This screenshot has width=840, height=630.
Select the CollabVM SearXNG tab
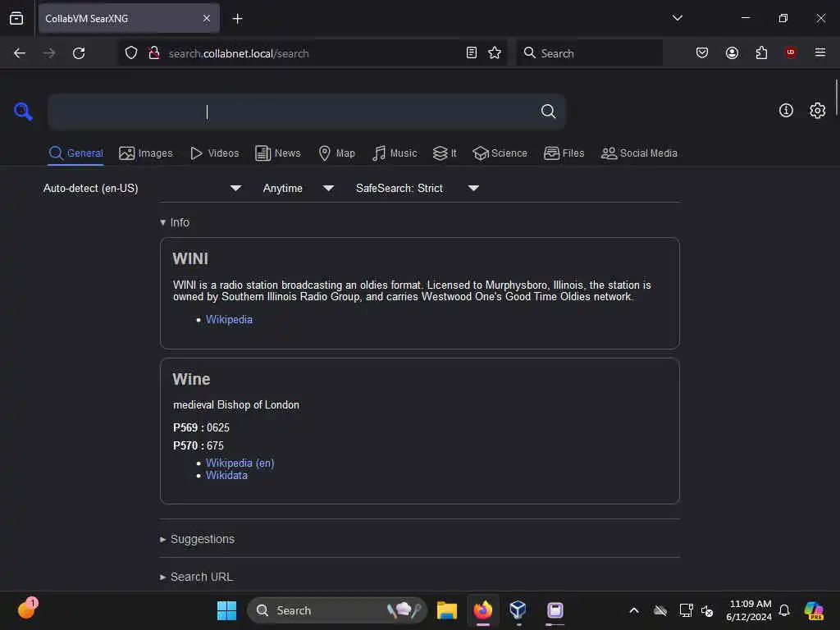point(129,19)
